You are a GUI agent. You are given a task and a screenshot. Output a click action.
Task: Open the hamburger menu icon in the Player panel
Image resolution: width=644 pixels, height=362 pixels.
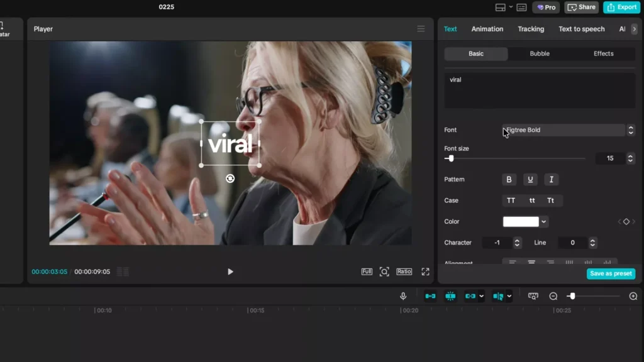point(421,29)
